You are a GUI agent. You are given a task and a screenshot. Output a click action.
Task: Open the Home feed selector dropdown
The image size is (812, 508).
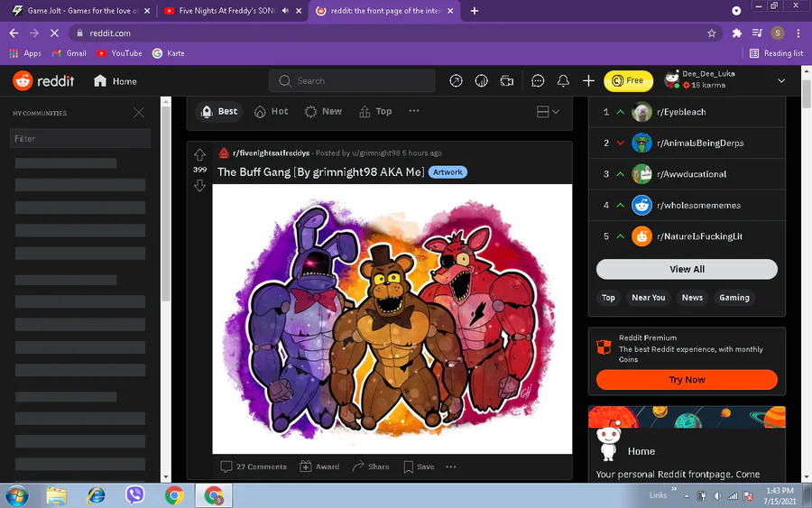(115, 81)
